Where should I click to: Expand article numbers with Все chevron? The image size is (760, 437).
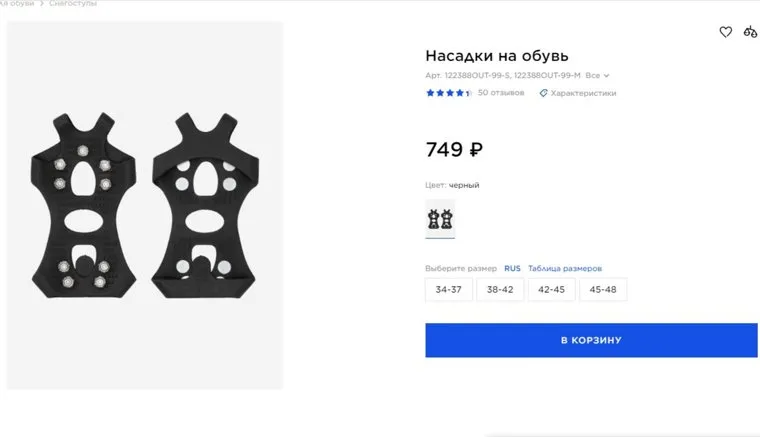point(598,75)
